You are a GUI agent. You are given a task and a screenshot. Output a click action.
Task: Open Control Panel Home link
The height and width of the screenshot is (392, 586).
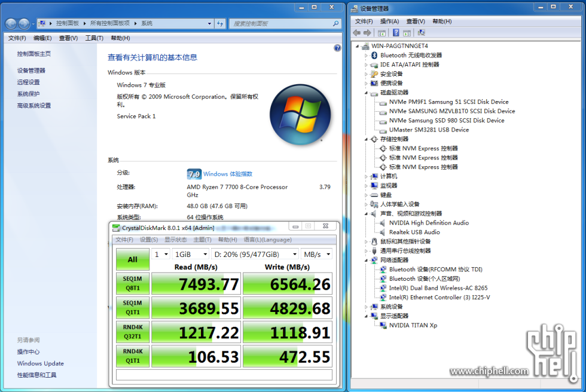coord(34,54)
